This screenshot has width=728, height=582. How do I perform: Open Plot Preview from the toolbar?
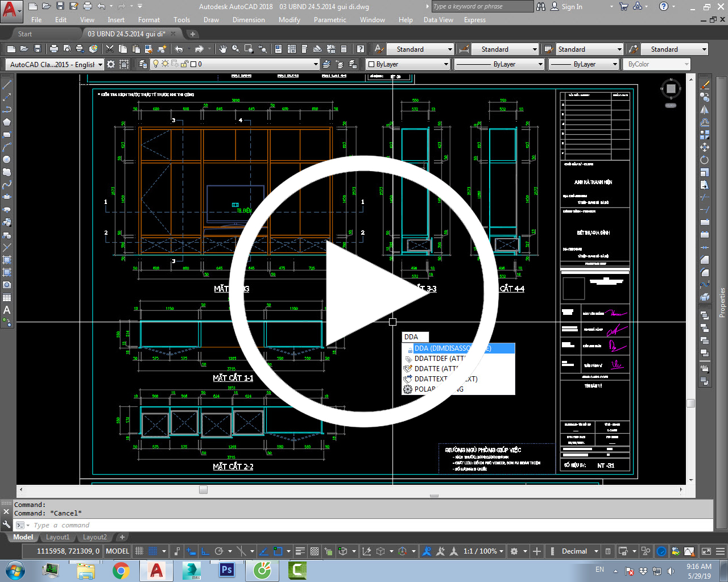[67, 49]
